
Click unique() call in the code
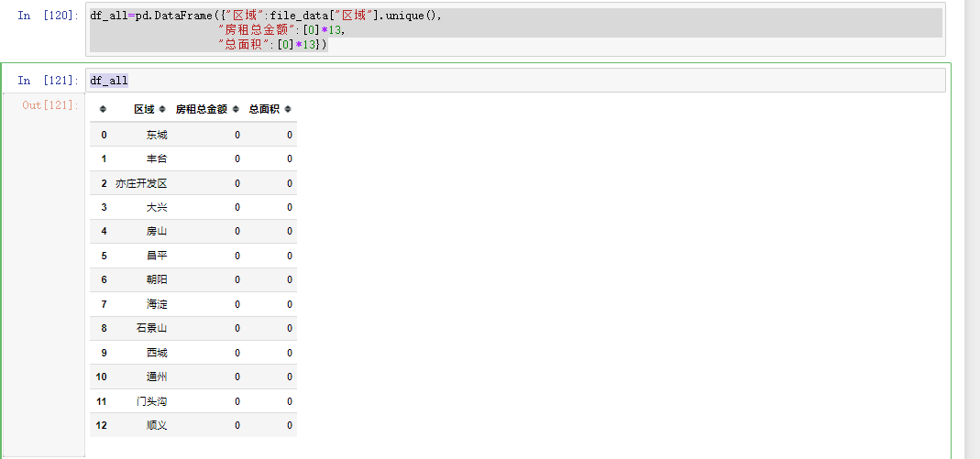coord(412,16)
